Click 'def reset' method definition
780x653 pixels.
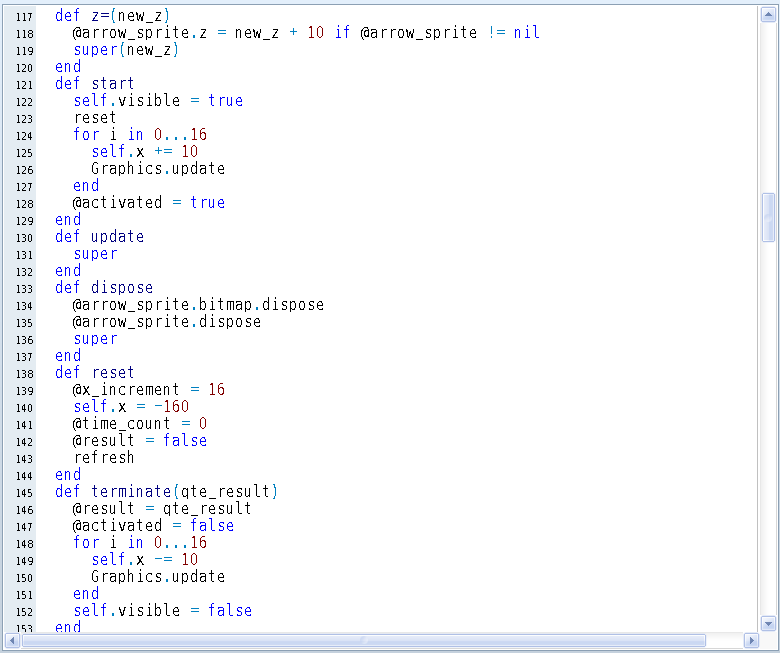[95, 373]
